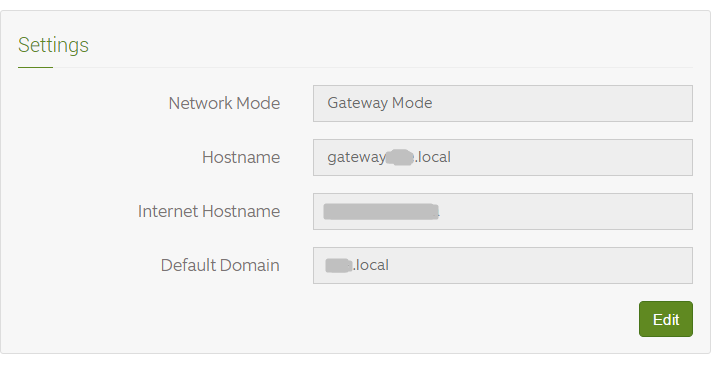Click the green underline beneath Settings
725x376 pixels.
pyautogui.click(x=36, y=68)
